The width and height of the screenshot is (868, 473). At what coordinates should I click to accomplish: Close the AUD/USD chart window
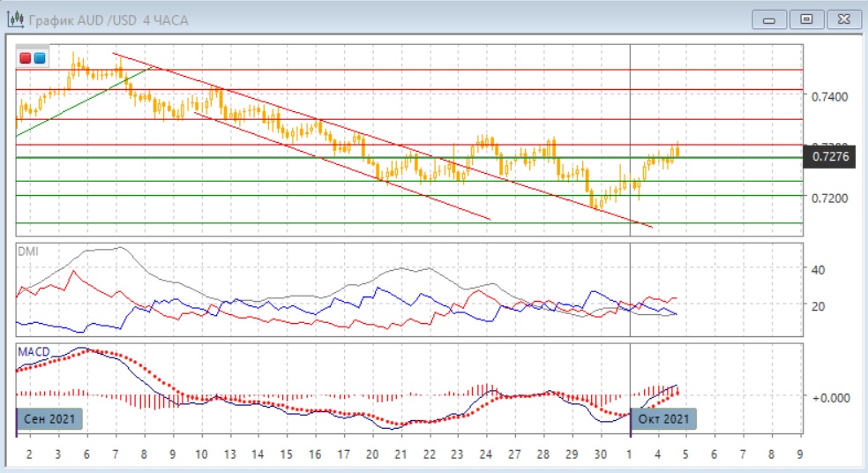tap(840, 19)
